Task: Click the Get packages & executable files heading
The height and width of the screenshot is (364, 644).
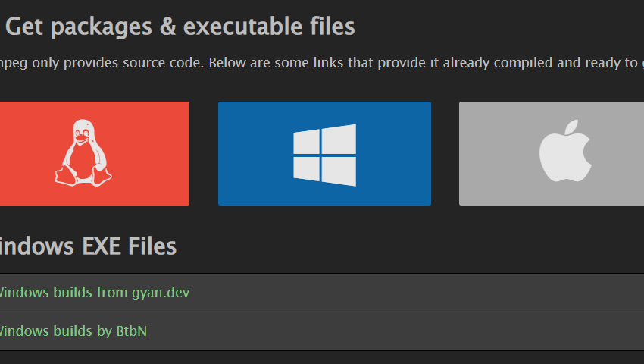Action: point(180,27)
